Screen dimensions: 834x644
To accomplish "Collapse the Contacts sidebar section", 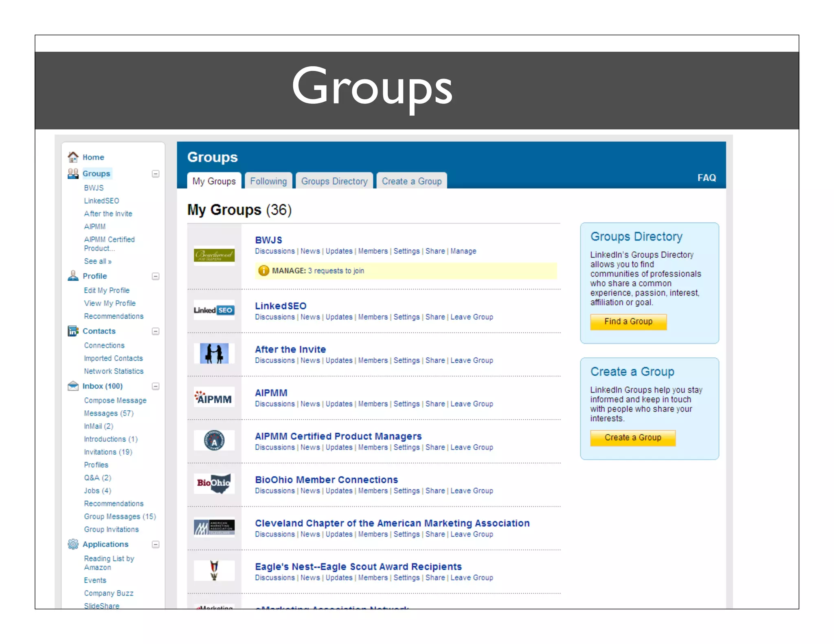I will click(156, 331).
